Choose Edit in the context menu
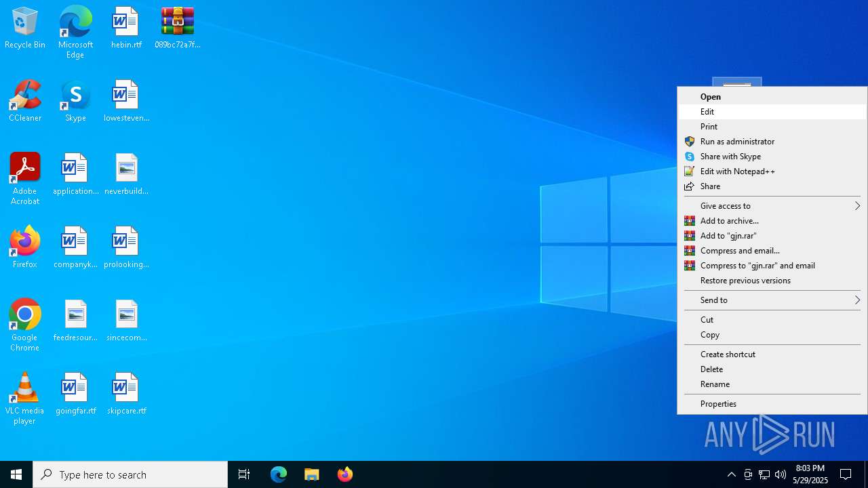The height and width of the screenshot is (488, 868). pyautogui.click(x=772, y=112)
